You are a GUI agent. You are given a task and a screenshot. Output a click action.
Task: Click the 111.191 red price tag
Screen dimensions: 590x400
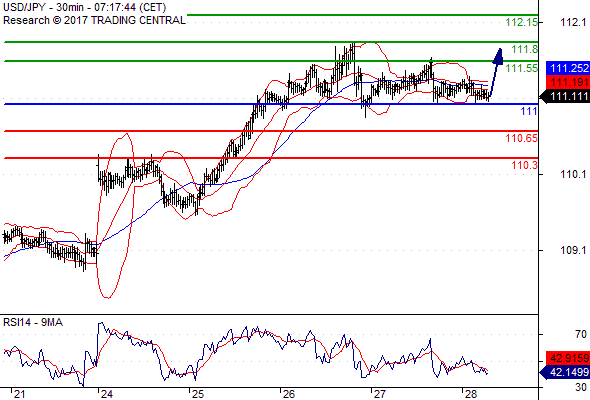[568, 82]
